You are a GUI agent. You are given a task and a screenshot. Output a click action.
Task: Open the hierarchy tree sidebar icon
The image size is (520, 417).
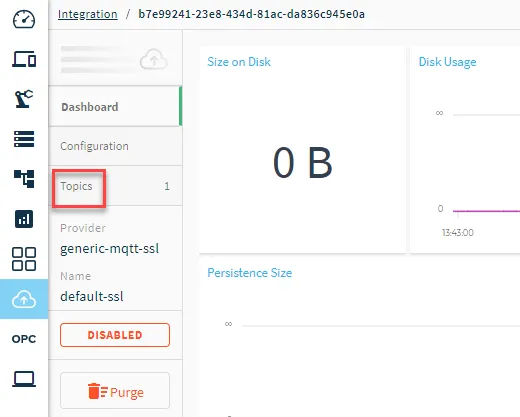point(24,179)
